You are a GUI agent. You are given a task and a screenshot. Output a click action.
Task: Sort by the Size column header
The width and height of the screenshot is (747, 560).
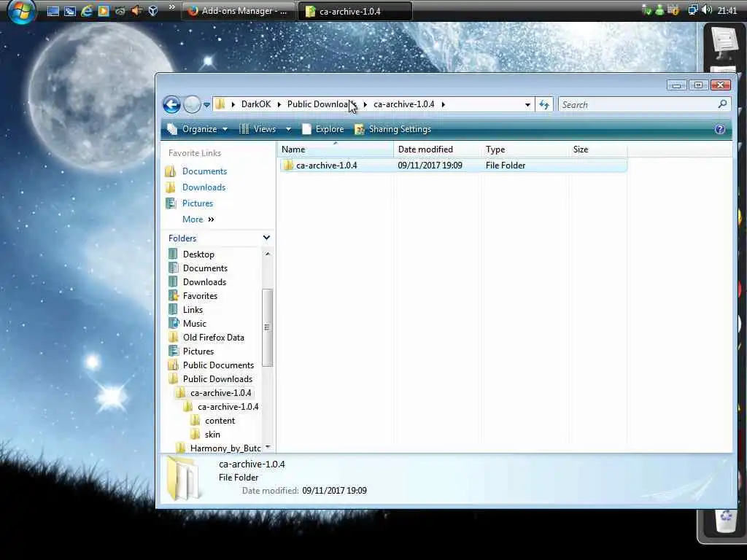[598, 149]
